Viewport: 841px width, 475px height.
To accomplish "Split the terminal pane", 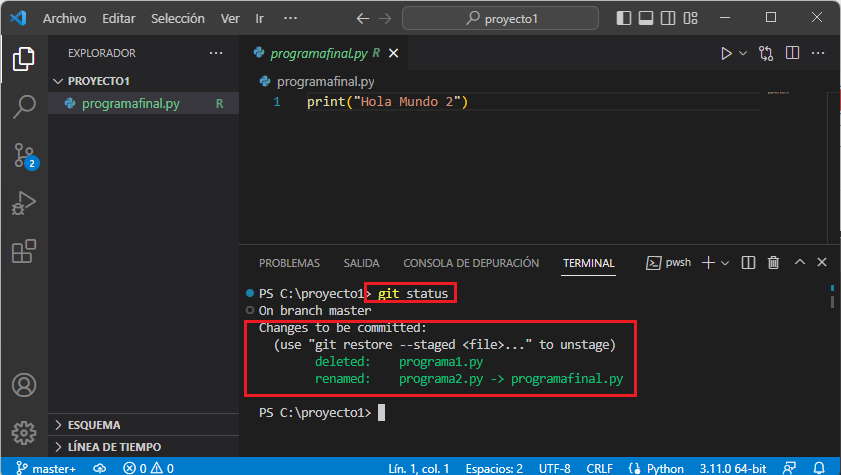I will pyautogui.click(x=748, y=263).
